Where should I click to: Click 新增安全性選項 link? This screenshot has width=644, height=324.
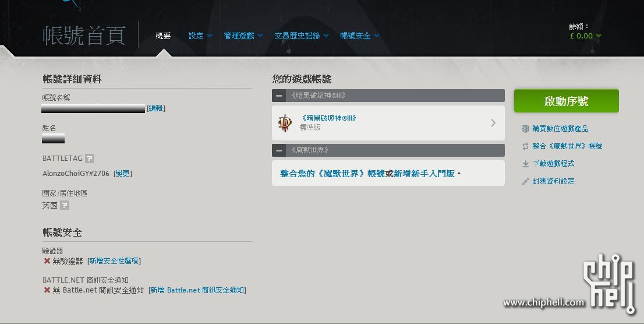pyautogui.click(x=114, y=261)
